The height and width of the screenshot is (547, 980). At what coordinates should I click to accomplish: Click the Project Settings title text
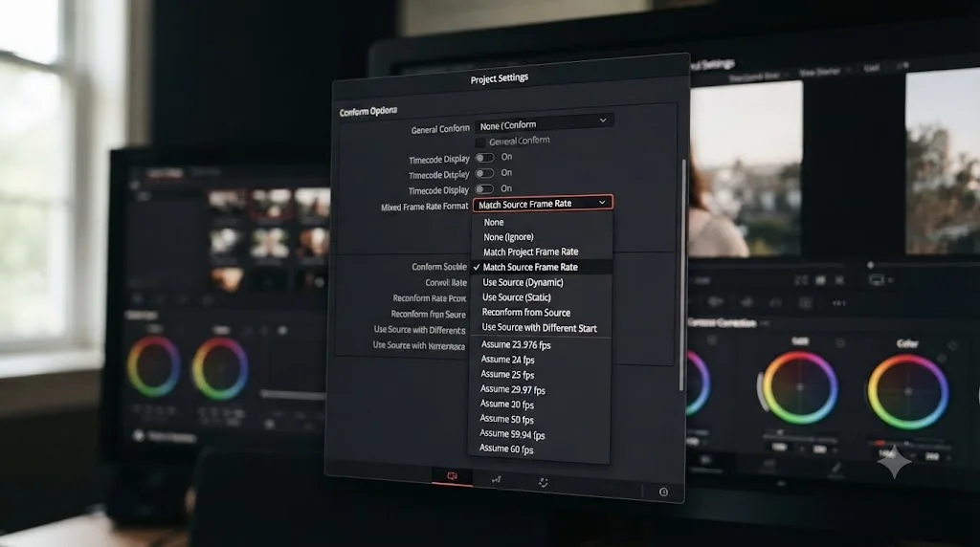point(500,78)
